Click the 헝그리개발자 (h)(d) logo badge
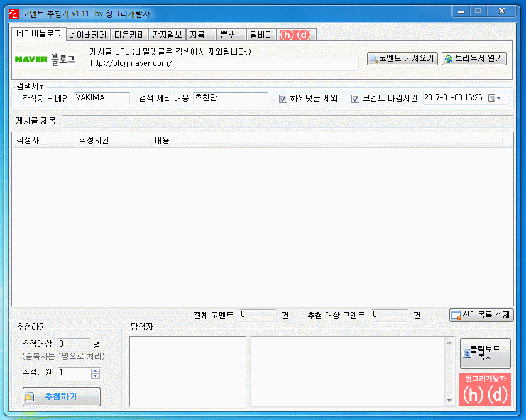Screen dimensions: 526x420 point(485,388)
